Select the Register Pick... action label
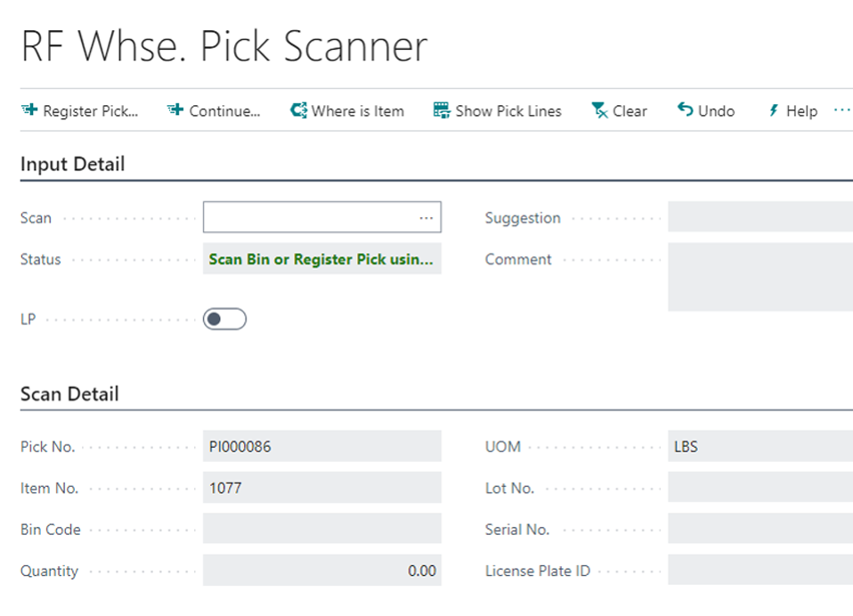 [x=89, y=110]
